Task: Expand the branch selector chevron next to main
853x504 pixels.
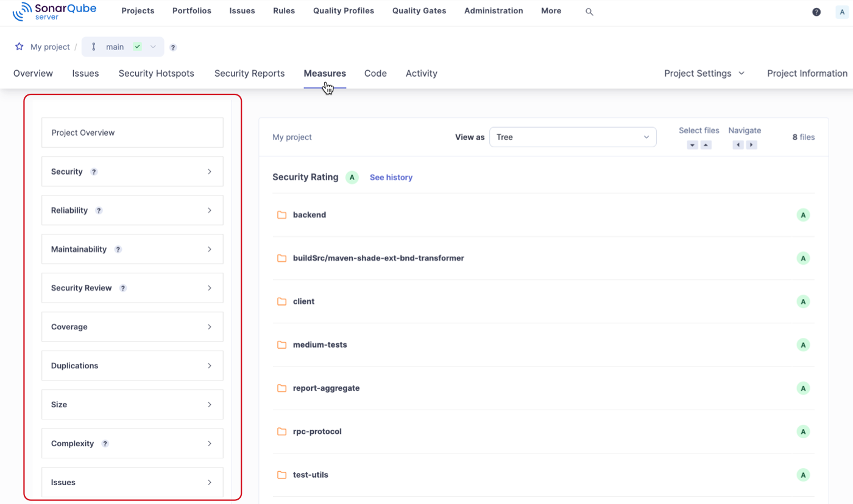Action: [154, 47]
